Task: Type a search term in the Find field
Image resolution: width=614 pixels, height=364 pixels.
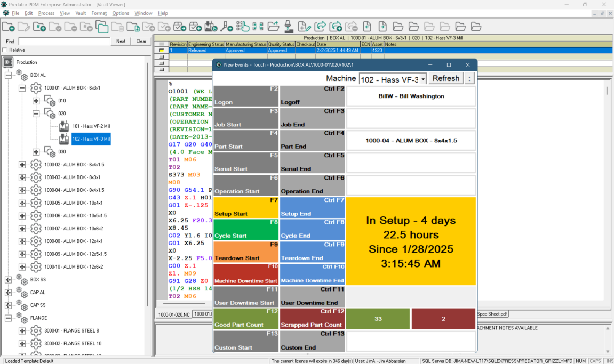Action: tap(64, 41)
